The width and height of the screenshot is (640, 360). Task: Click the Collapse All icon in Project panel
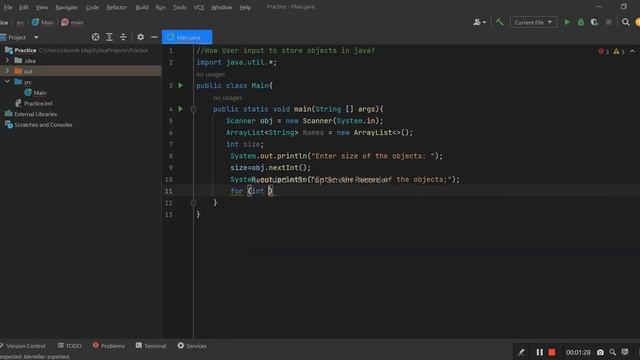[x=123, y=37]
